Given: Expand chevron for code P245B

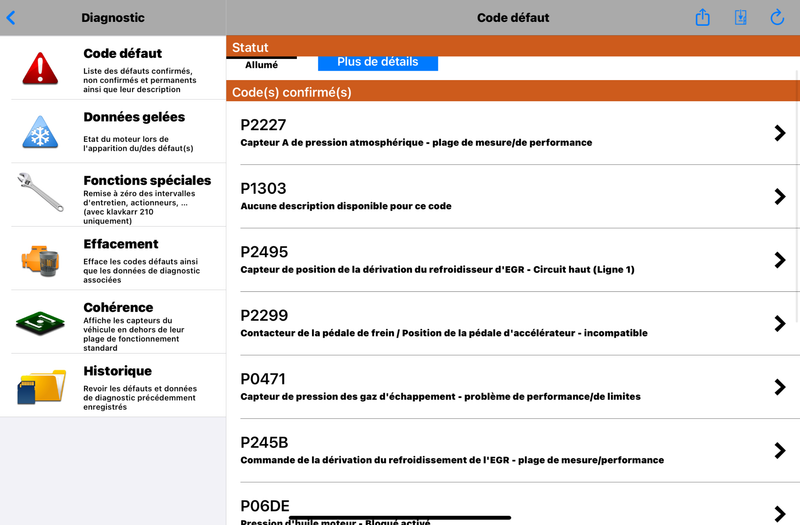Looking at the screenshot, I should [x=779, y=450].
